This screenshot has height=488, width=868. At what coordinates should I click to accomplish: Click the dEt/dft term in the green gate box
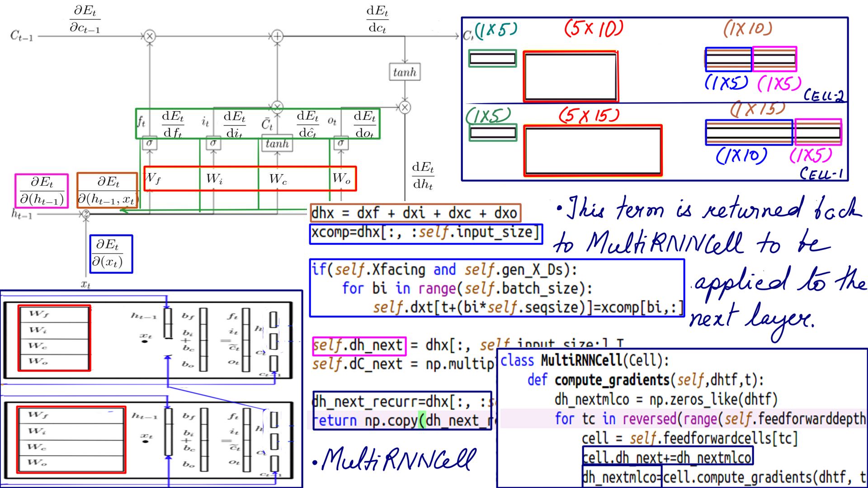click(173, 124)
